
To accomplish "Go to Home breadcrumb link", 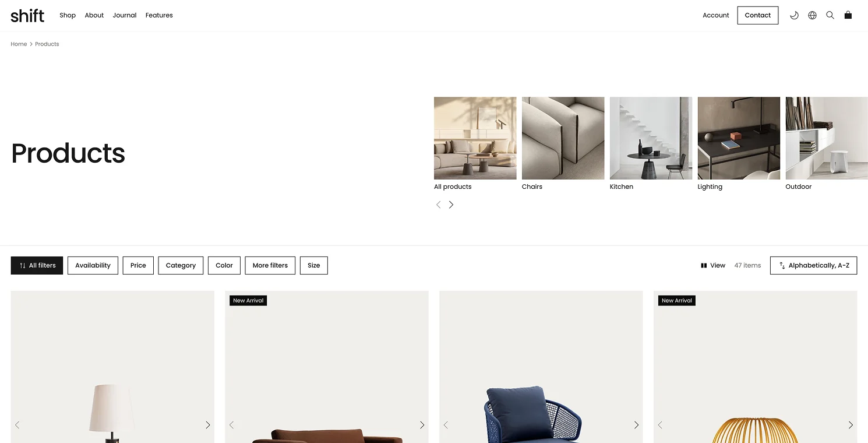I will [19, 44].
